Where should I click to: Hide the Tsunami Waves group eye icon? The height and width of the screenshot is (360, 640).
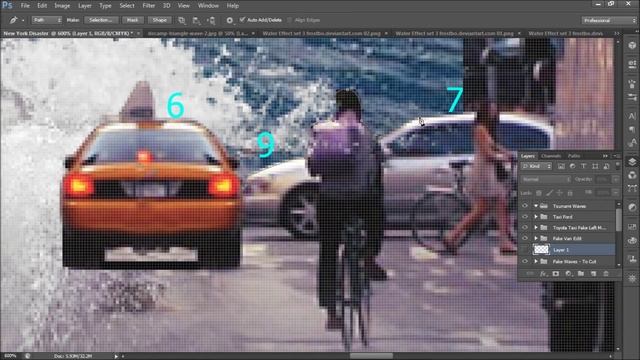(x=525, y=206)
